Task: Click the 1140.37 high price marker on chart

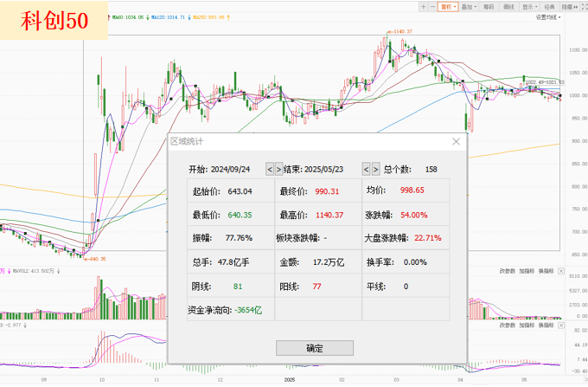Action: (401, 31)
